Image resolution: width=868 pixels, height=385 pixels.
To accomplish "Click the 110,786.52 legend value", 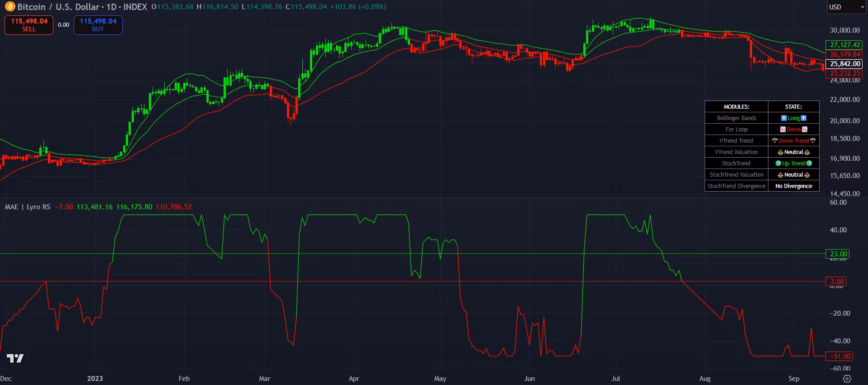I will [x=174, y=207].
